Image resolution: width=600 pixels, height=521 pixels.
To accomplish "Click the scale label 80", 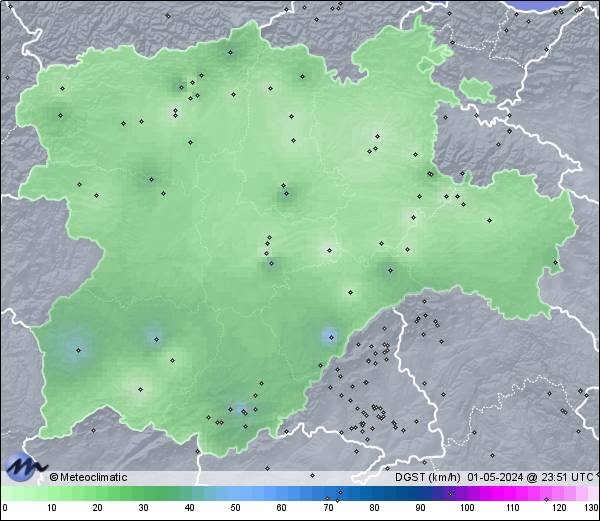I will tap(374, 508).
